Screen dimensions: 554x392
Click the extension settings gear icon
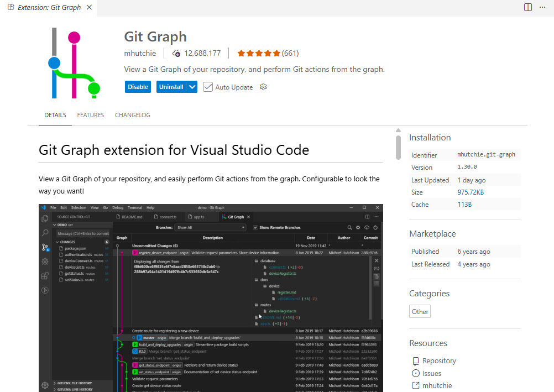[x=263, y=87]
